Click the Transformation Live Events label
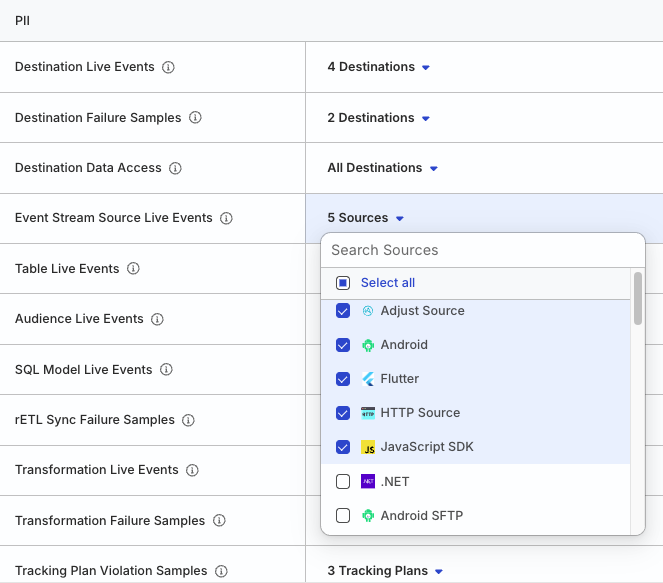The height and width of the screenshot is (583, 663). pyautogui.click(x=97, y=470)
